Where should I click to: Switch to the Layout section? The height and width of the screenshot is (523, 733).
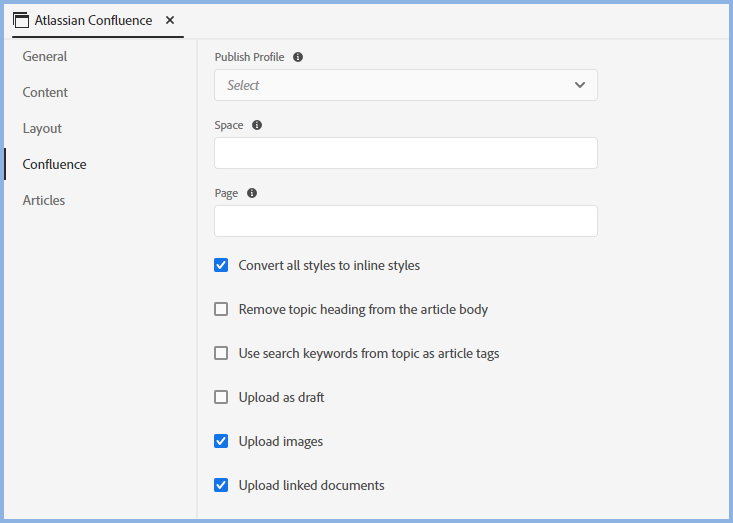point(42,128)
